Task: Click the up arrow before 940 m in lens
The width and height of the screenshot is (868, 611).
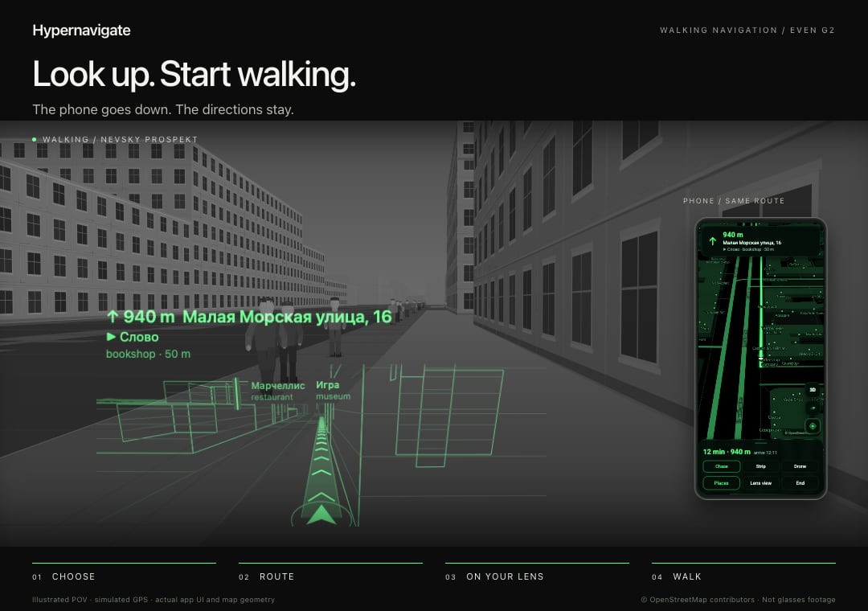Action: 113,317
